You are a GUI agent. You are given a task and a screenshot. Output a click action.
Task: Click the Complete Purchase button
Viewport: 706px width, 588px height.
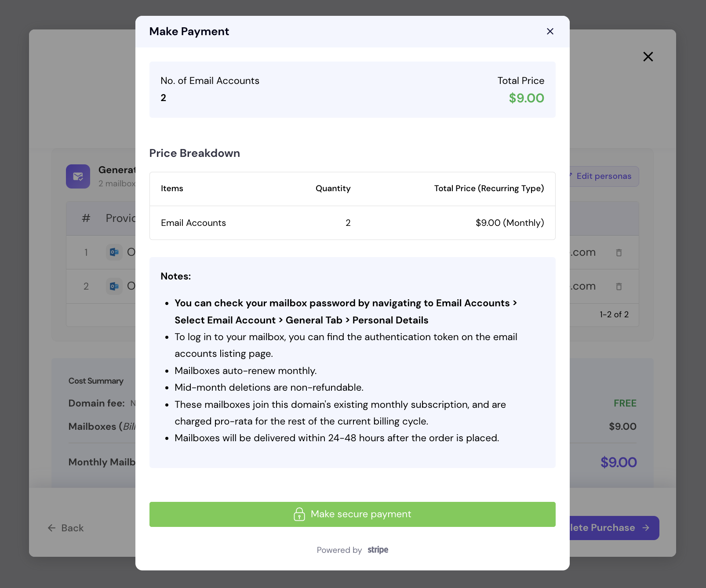pyautogui.click(x=614, y=528)
